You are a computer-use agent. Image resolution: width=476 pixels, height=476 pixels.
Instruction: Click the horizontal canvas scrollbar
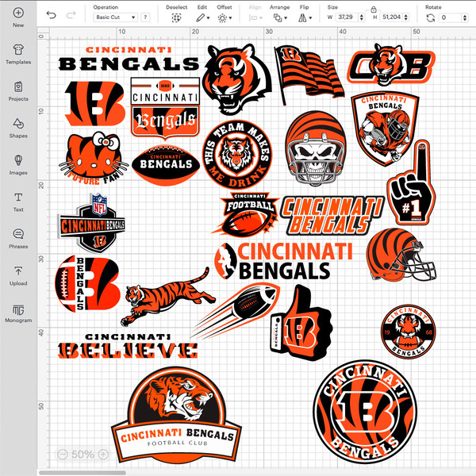coord(83,473)
